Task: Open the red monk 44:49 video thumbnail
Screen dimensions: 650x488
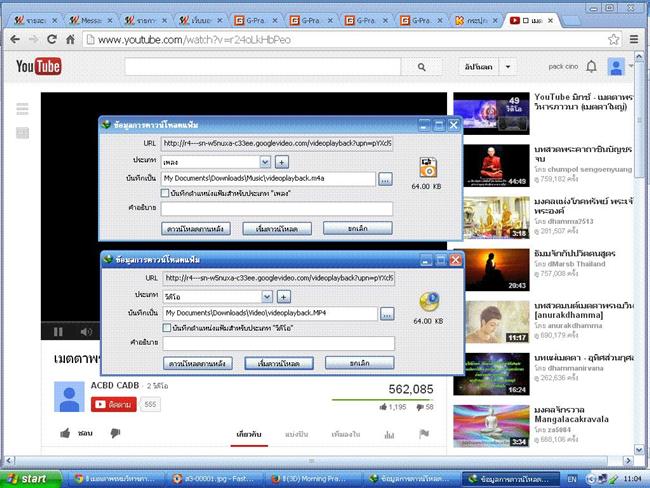Action: tap(491, 165)
